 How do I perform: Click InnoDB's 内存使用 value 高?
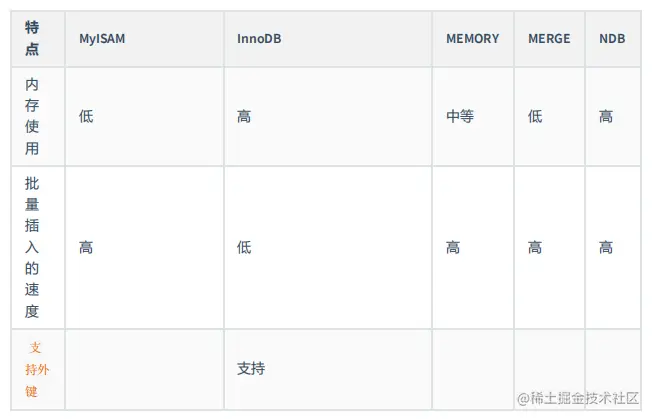click(x=244, y=117)
